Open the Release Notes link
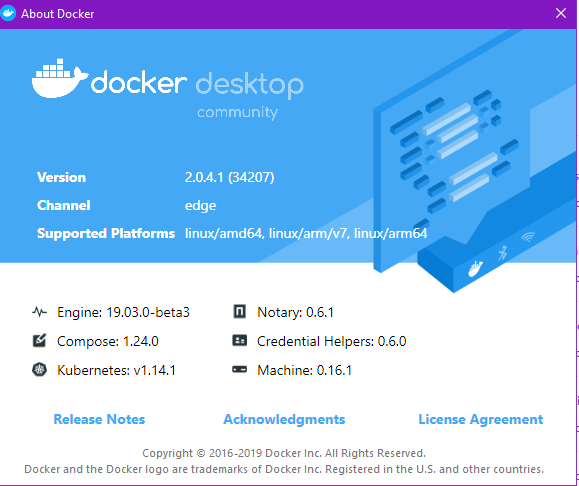The image size is (579, 486). [99, 419]
